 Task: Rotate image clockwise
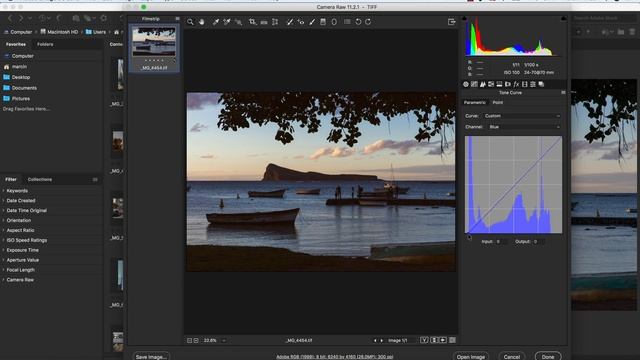pos(368,22)
